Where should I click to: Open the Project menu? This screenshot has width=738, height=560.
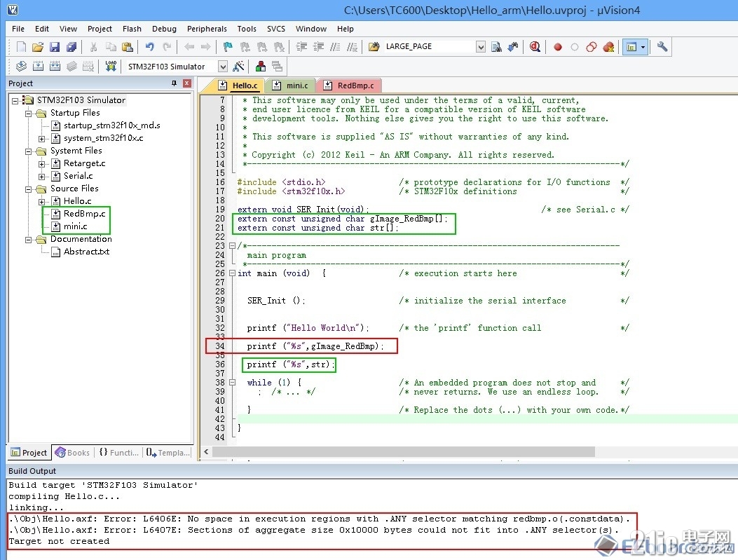(100, 29)
